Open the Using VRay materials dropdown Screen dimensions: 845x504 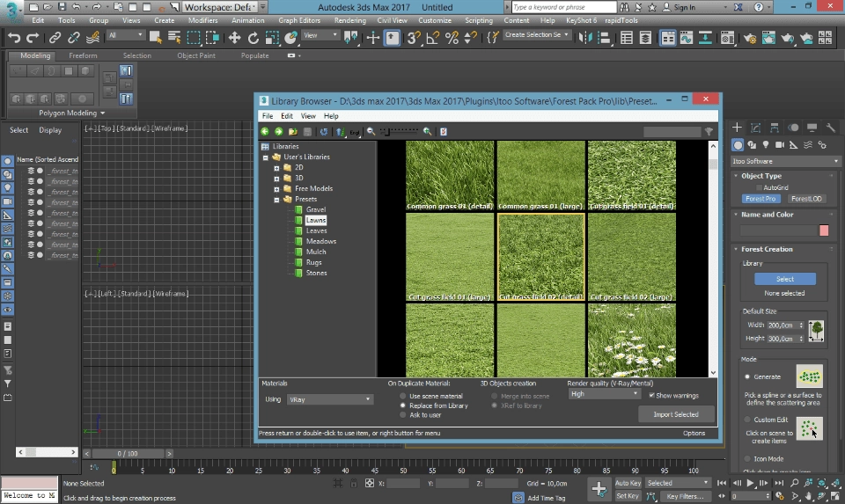pyautogui.click(x=330, y=399)
